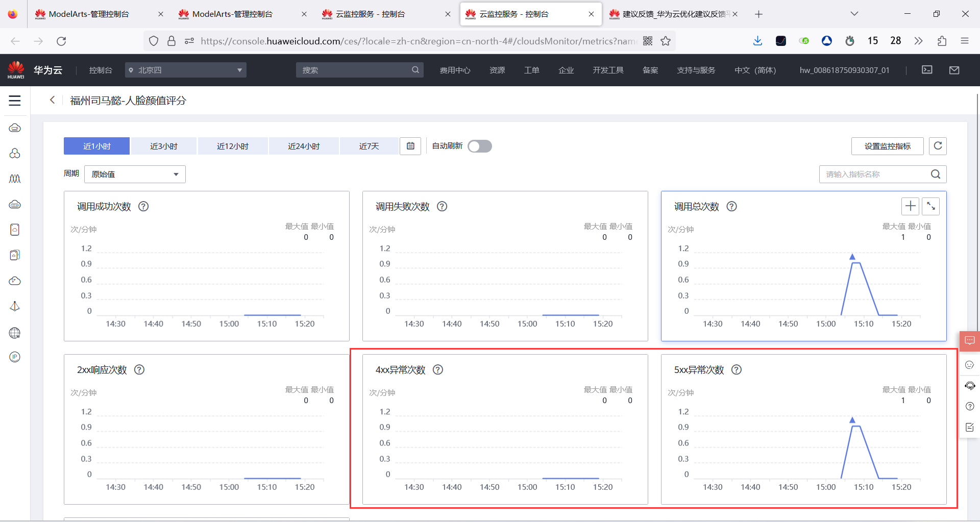Select the 近12小时 time range tab
This screenshot has height=522, width=980.
tap(233, 146)
